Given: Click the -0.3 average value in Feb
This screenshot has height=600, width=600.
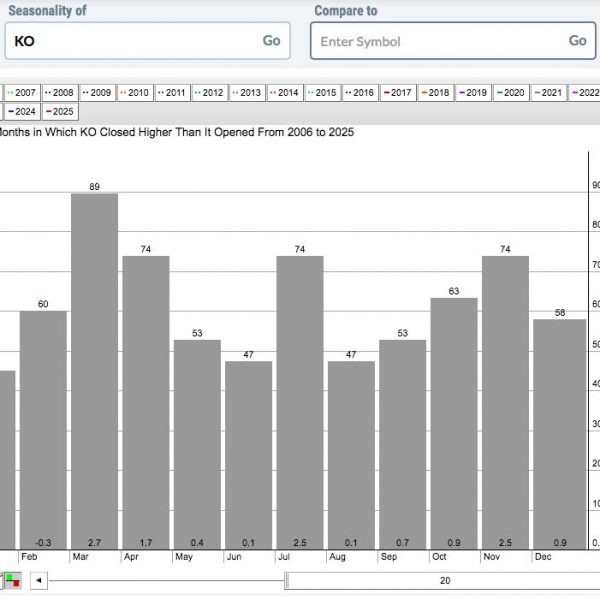Looking at the screenshot, I should 43,543.
